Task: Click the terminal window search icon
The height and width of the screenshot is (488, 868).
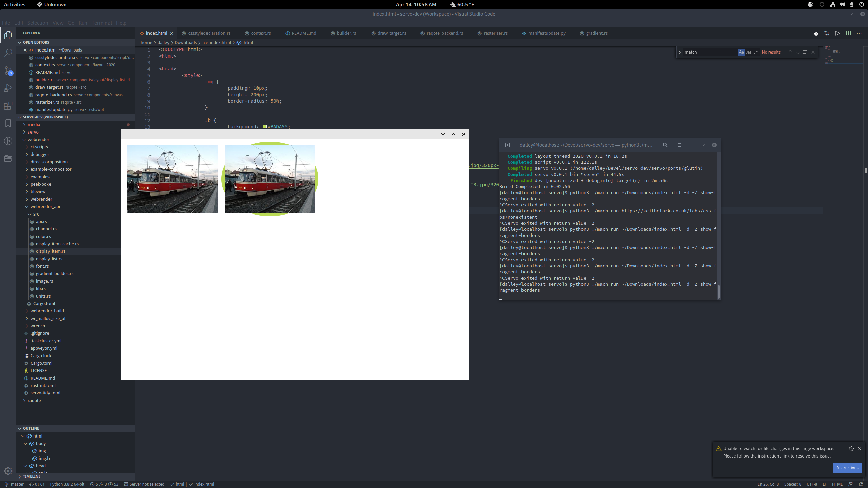Action: pos(665,145)
